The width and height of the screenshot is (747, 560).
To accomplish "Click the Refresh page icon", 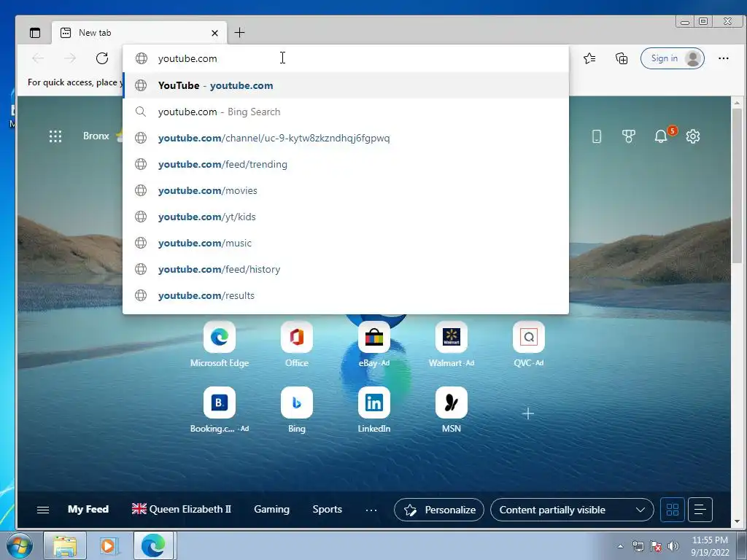I will (x=102, y=58).
